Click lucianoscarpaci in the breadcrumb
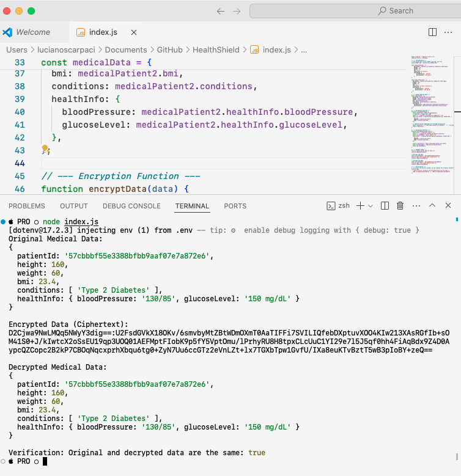Viewport: 461px width, 476px height. coord(66,49)
